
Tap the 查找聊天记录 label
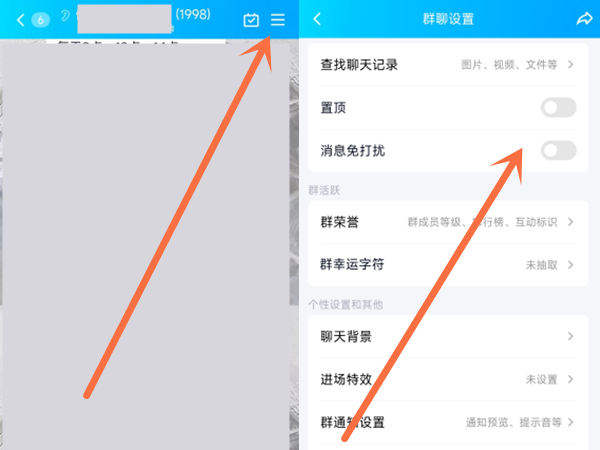[x=359, y=65]
